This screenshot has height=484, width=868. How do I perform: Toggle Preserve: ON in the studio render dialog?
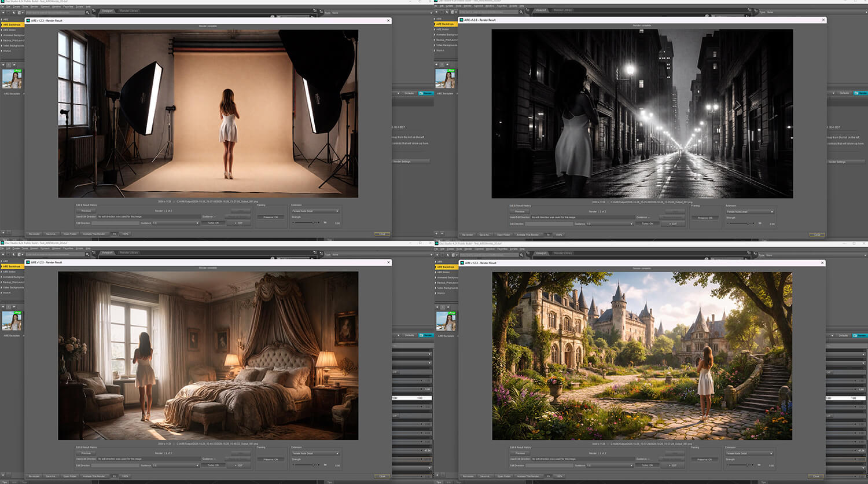click(270, 217)
